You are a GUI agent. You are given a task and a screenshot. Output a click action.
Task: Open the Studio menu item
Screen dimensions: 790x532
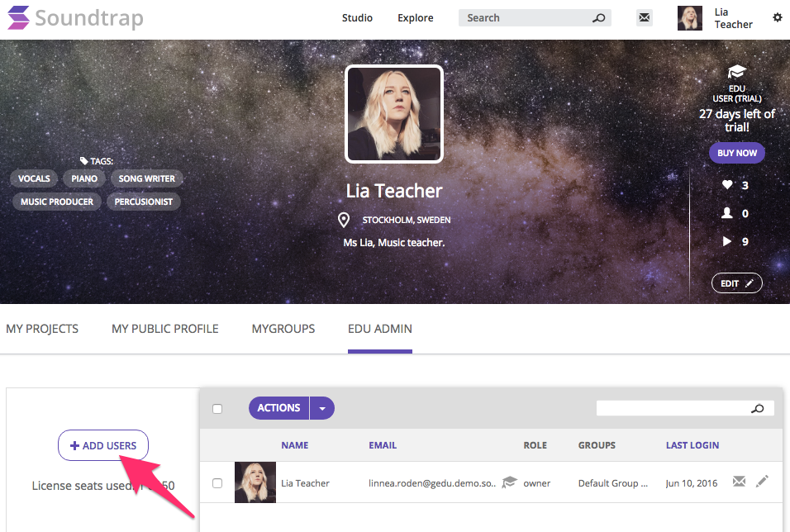point(357,17)
